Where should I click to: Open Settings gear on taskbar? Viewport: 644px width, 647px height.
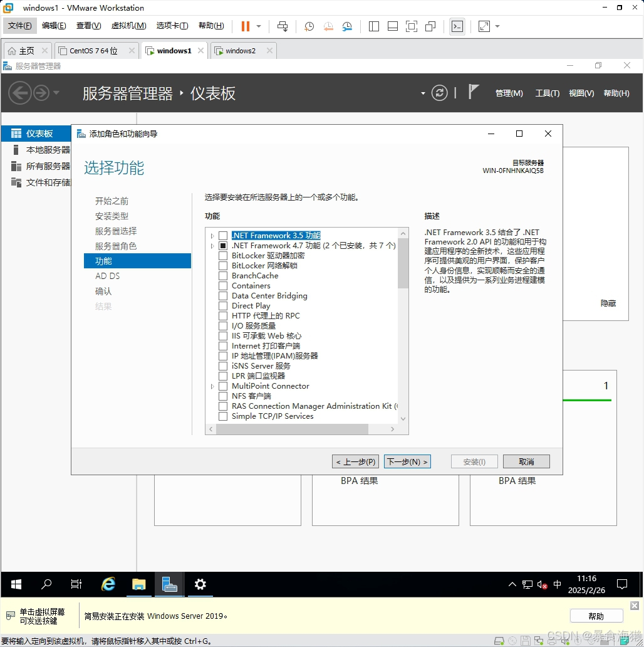200,584
